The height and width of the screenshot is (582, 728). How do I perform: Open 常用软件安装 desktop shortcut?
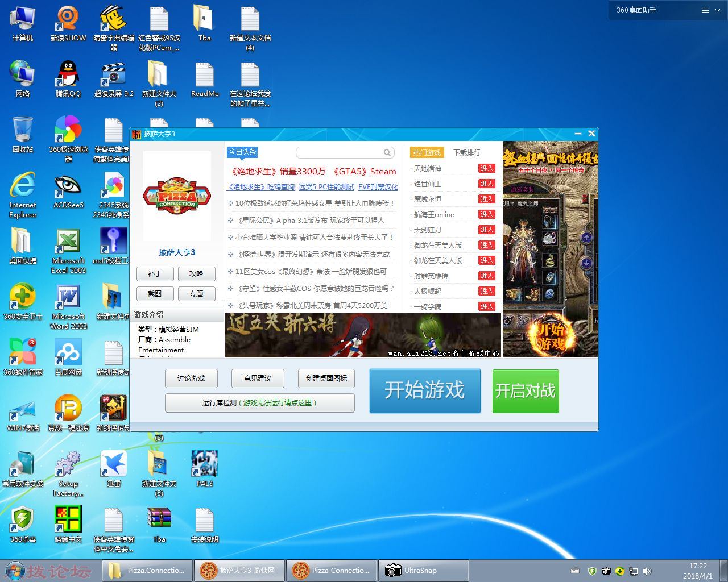22,469
